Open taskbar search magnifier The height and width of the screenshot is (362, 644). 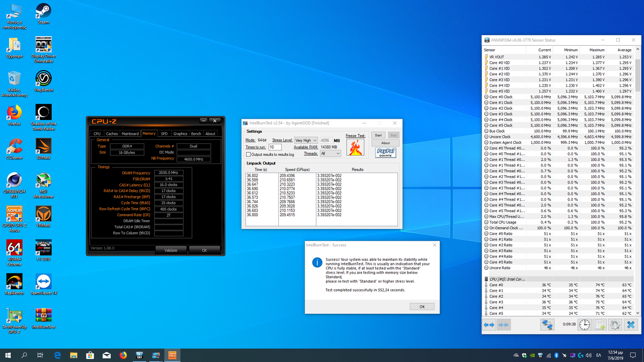24,355
